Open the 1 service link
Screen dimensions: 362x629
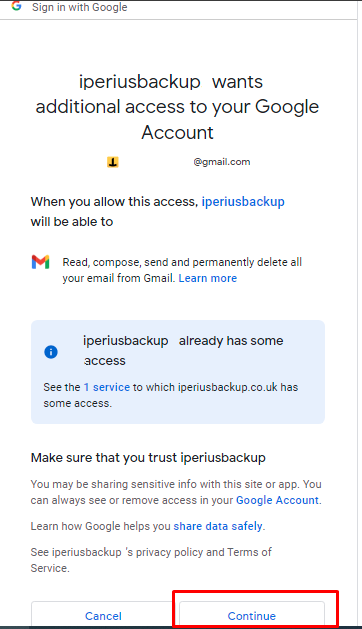107,387
